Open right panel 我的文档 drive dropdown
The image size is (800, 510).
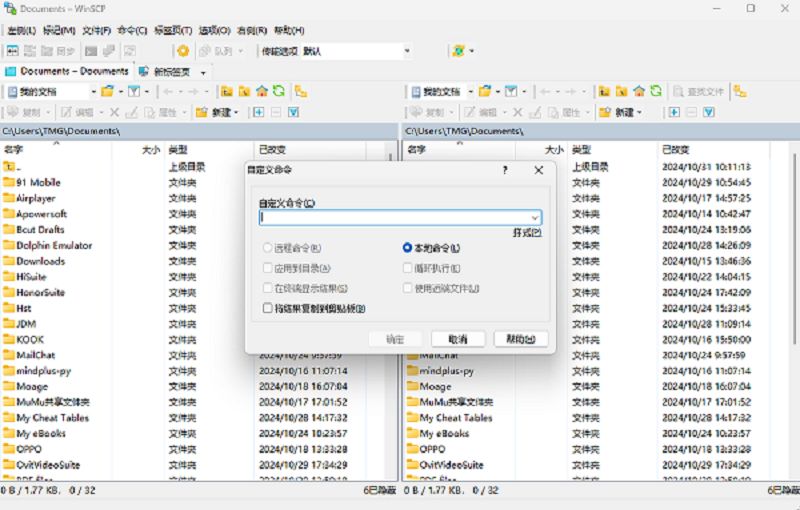tap(470, 92)
